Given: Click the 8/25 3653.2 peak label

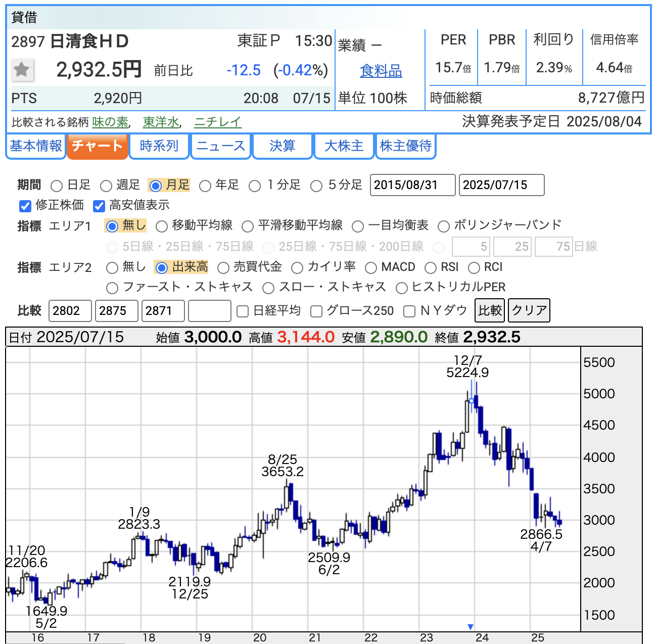Looking at the screenshot, I should pyautogui.click(x=283, y=466).
